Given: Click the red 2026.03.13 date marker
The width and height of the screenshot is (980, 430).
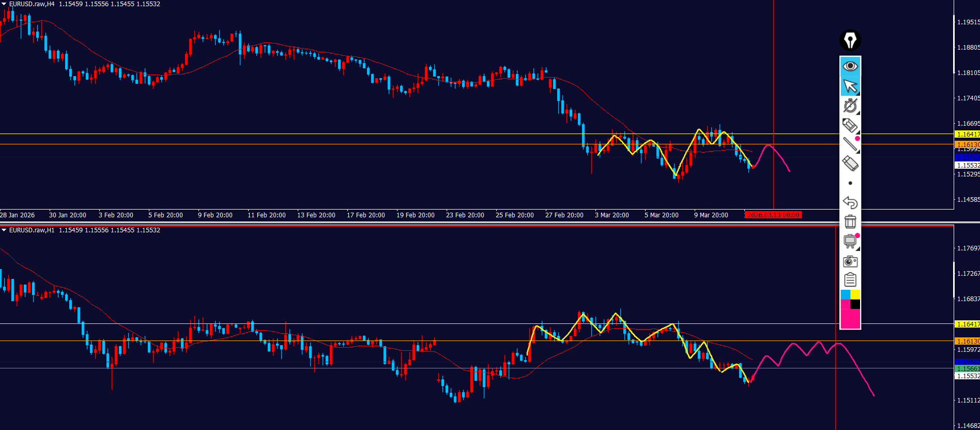Looking at the screenshot, I should 773,215.
